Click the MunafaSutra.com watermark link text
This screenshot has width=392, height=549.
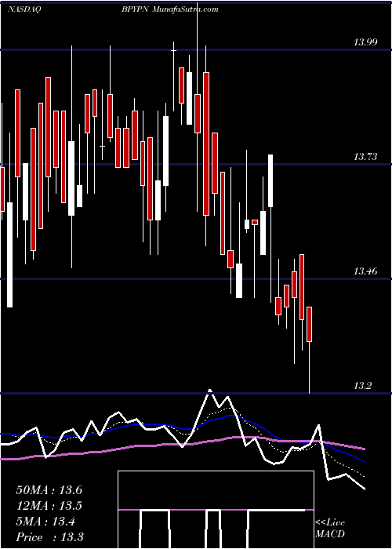point(187,9)
